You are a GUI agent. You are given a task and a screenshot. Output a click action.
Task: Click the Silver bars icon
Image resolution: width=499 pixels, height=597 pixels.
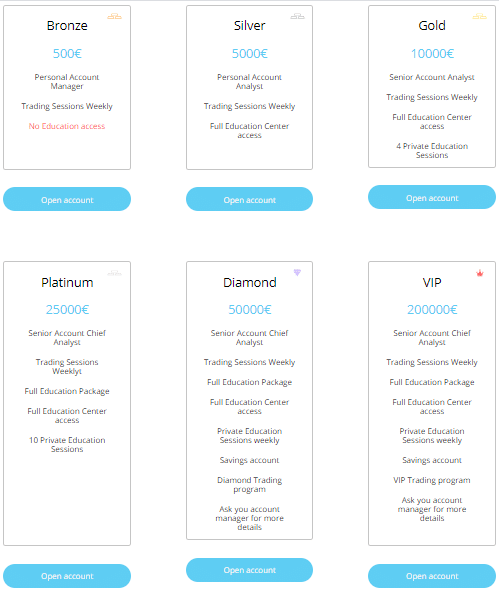pos(297,16)
